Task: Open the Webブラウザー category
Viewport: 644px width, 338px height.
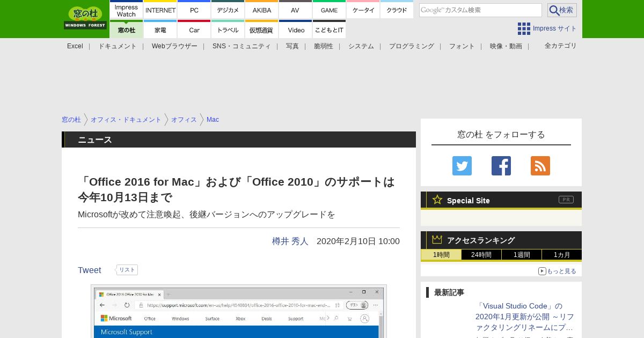Action: pos(174,46)
